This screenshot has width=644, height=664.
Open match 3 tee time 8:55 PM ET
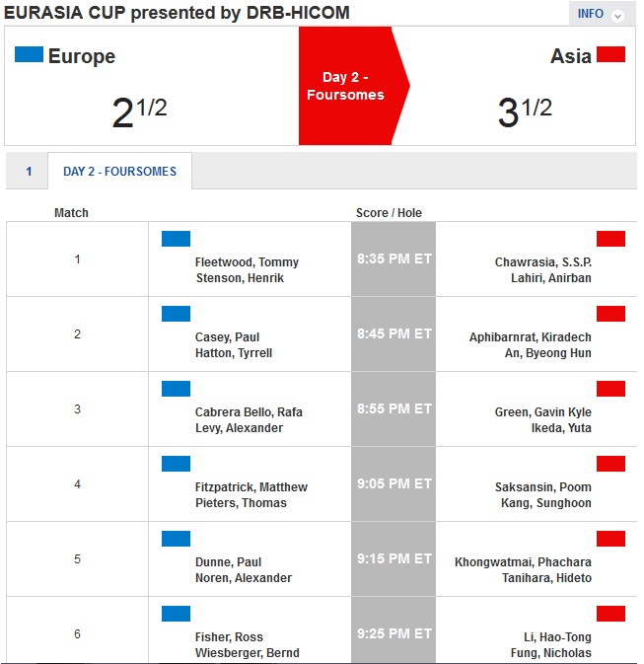click(x=394, y=408)
